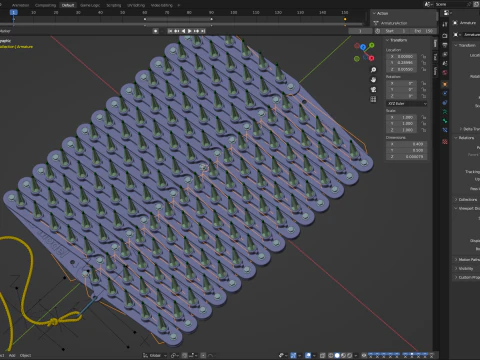Open the Bone Constraints properties tab icon
Viewport: 480px width, 360px height.
pyautogui.click(x=445, y=130)
